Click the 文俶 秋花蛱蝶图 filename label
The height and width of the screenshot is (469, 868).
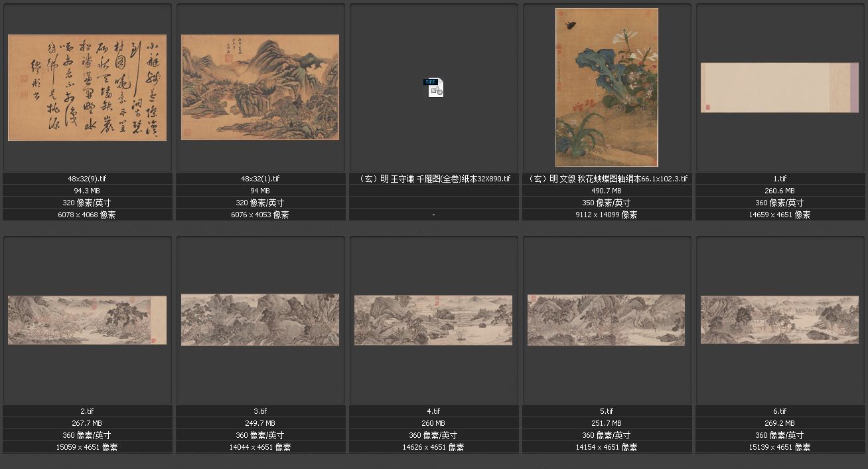coord(607,179)
